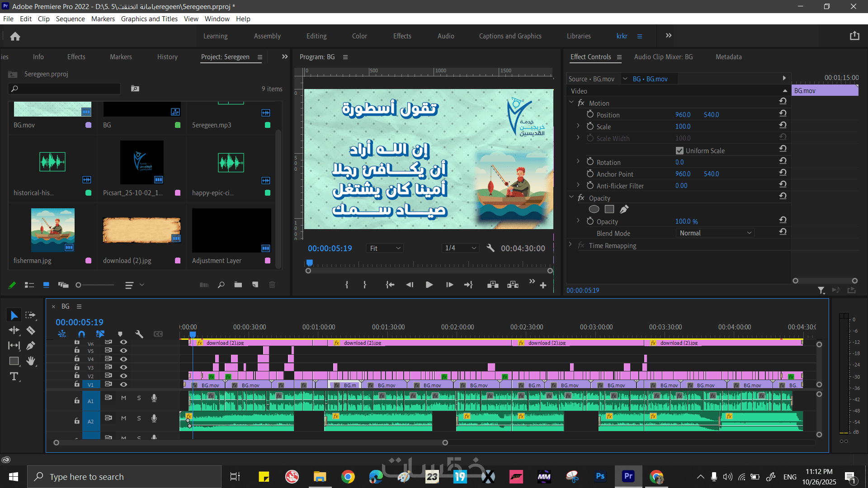
Task: Expand the Time Remapping effect
Action: pyautogui.click(x=571, y=245)
